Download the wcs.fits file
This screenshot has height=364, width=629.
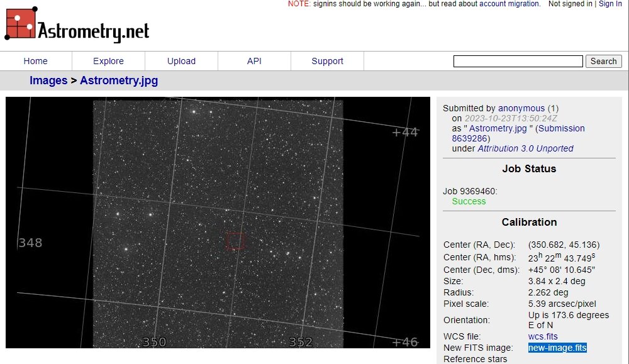pos(543,336)
